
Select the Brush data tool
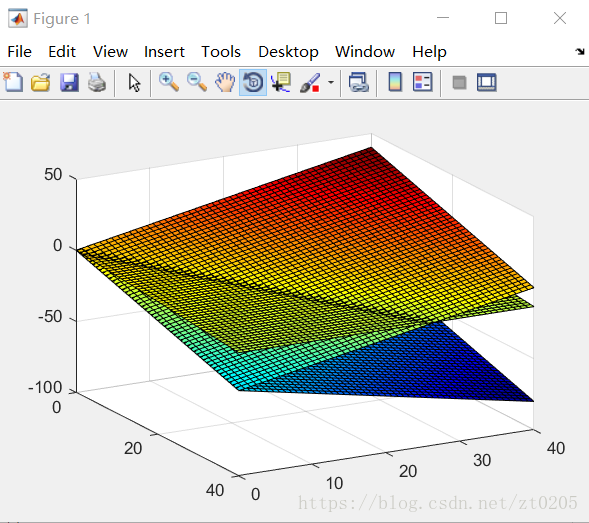[310, 82]
